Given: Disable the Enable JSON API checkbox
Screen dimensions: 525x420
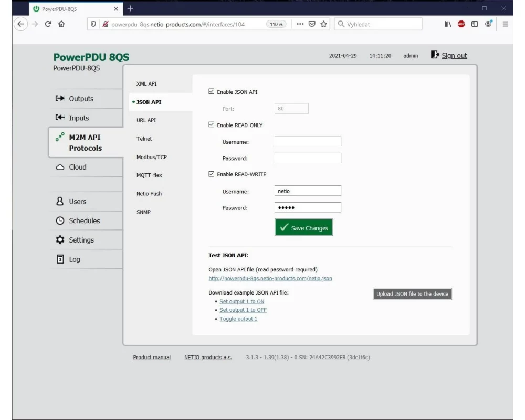Looking at the screenshot, I should click(x=212, y=92).
